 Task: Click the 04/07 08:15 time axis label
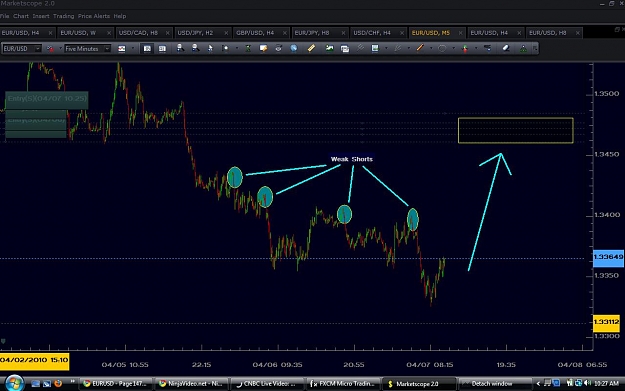(430, 365)
